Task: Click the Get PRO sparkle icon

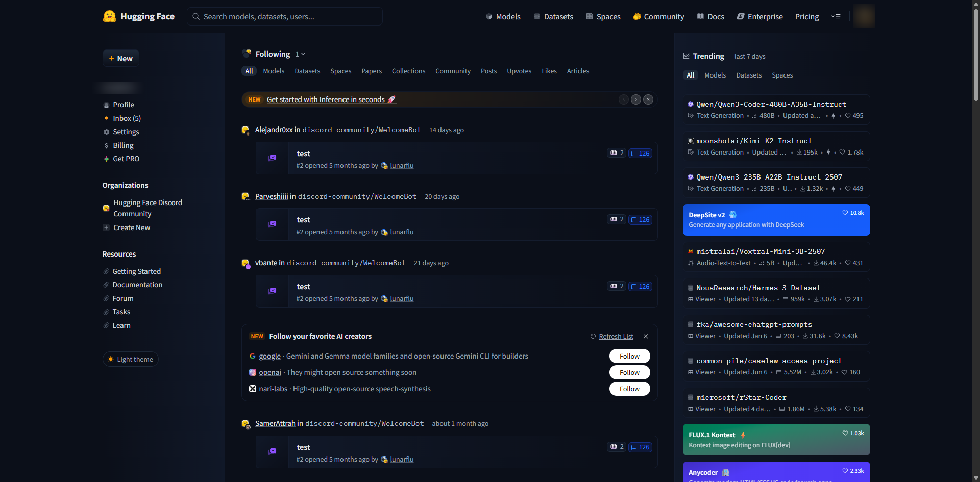Action: click(106, 159)
